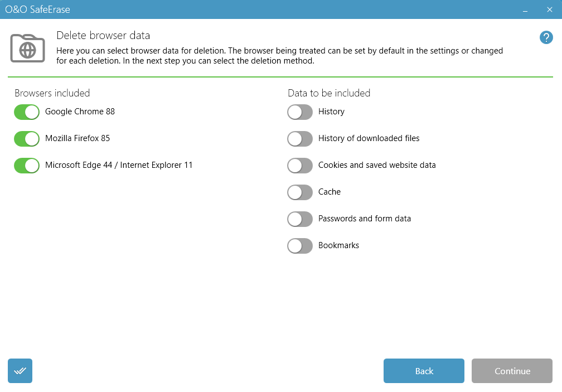Minimize the O&O SafeErase window
This screenshot has width=562, height=392.
point(525,10)
